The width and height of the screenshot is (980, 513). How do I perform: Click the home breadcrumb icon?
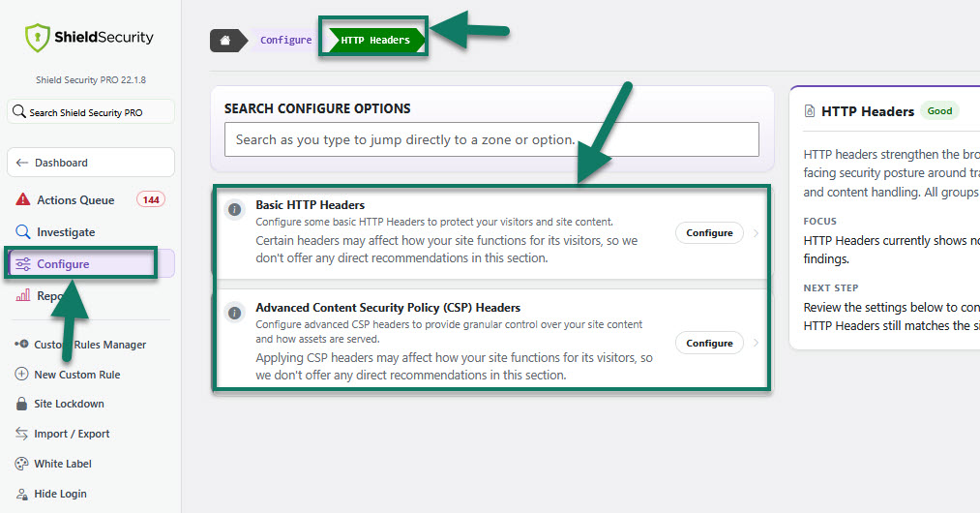click(x=225, y=40)
